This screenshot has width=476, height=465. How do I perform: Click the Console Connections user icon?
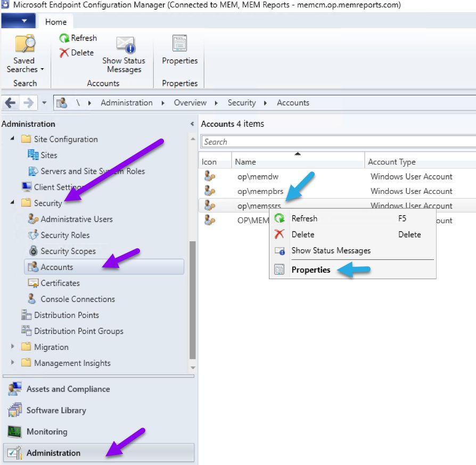coord(31,299)
